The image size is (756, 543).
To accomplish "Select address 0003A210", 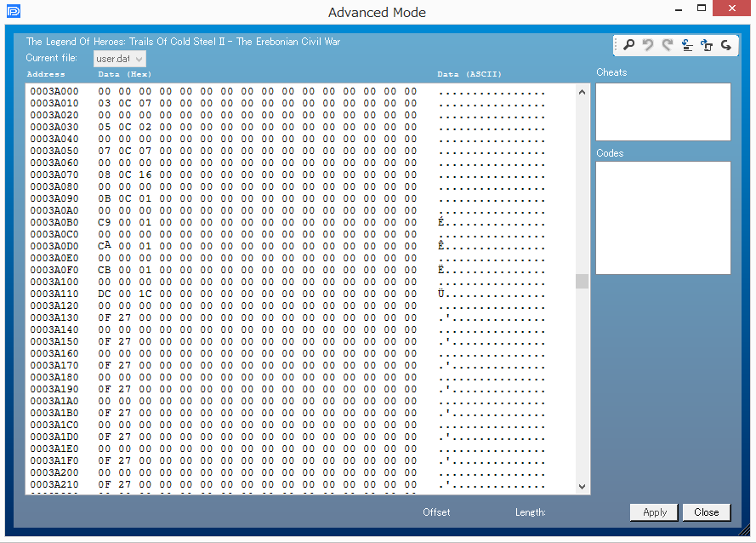I will click(x=54, y=484).
